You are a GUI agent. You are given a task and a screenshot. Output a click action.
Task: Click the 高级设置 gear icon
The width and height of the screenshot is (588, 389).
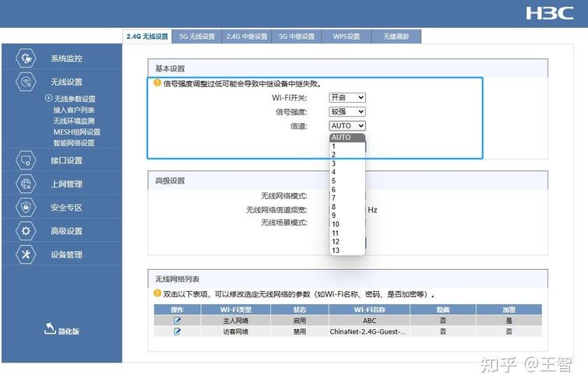tap(26, 230)
